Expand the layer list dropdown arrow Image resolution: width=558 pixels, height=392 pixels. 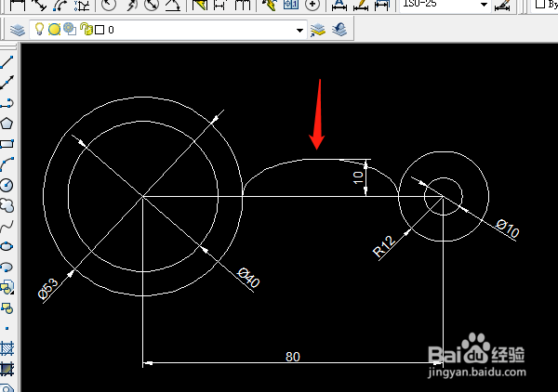[299, 31]
